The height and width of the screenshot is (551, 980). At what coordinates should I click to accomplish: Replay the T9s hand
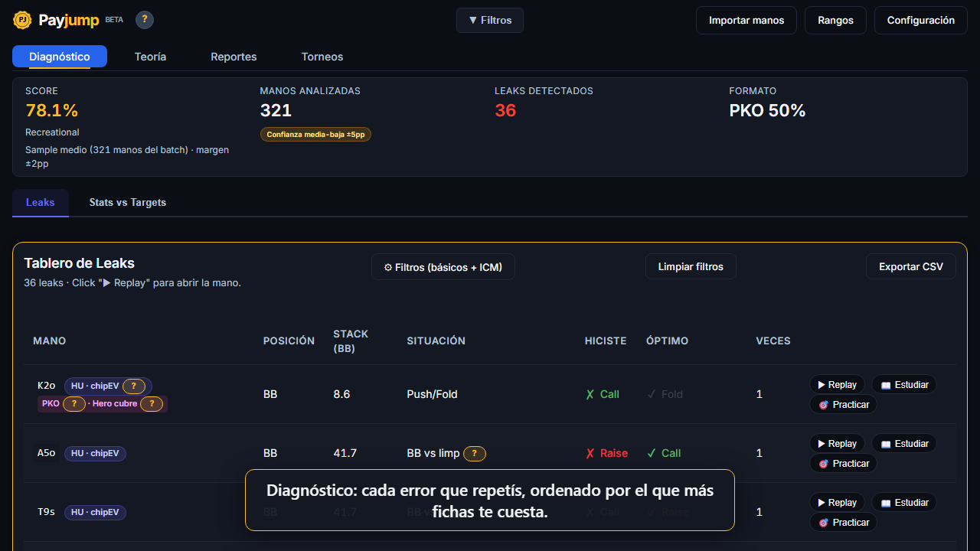837,503
